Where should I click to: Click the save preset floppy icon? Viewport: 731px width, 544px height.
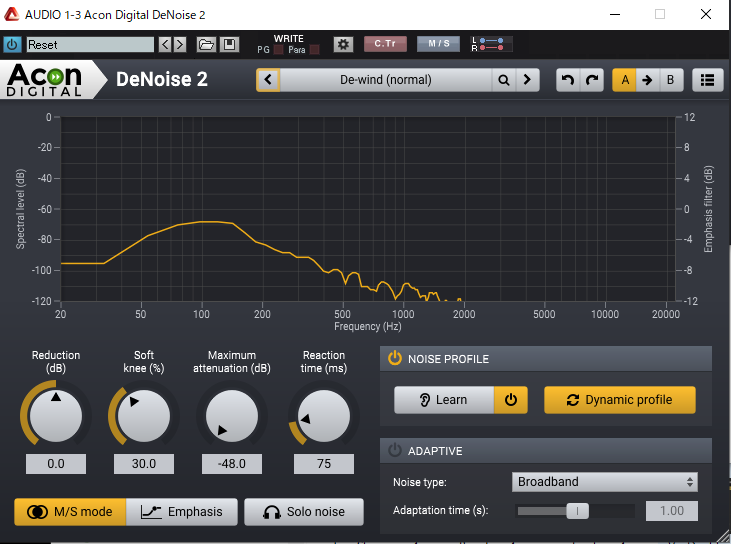pyautogui.click(x=229, y=45)
